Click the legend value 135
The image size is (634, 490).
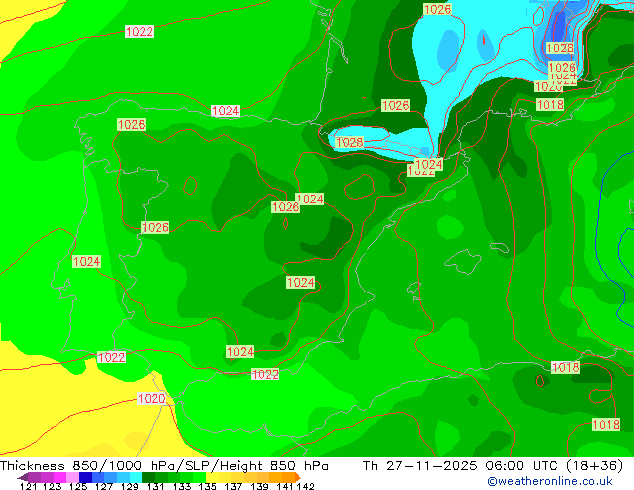207,486
